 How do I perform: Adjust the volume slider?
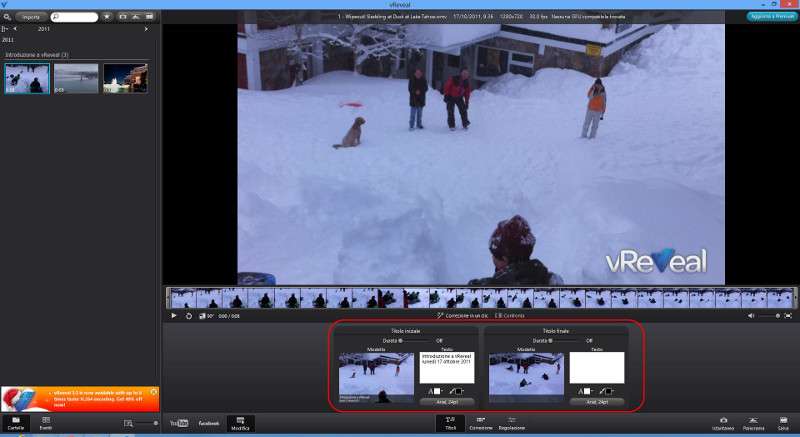768,315
